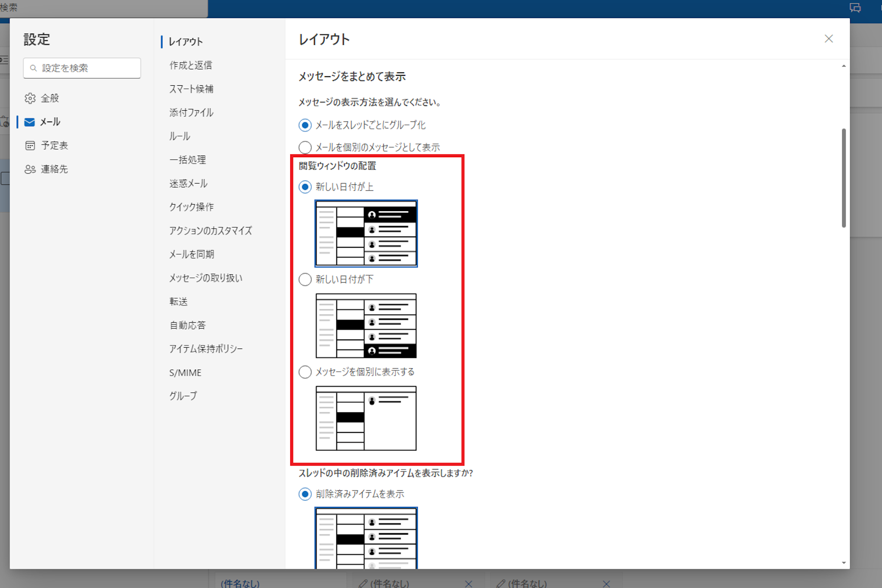
Task: Open the ルール settings section
Action: click(180, 136)
